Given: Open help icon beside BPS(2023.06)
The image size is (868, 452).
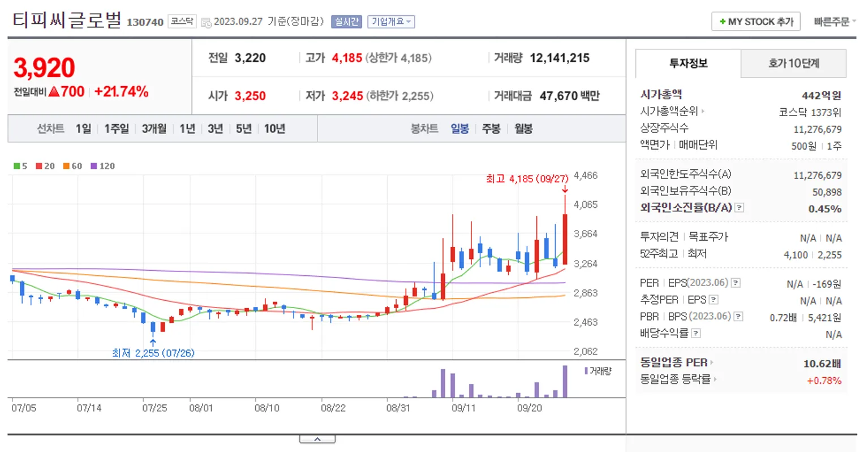Looking at the screenshot, I should pos(738,317).
